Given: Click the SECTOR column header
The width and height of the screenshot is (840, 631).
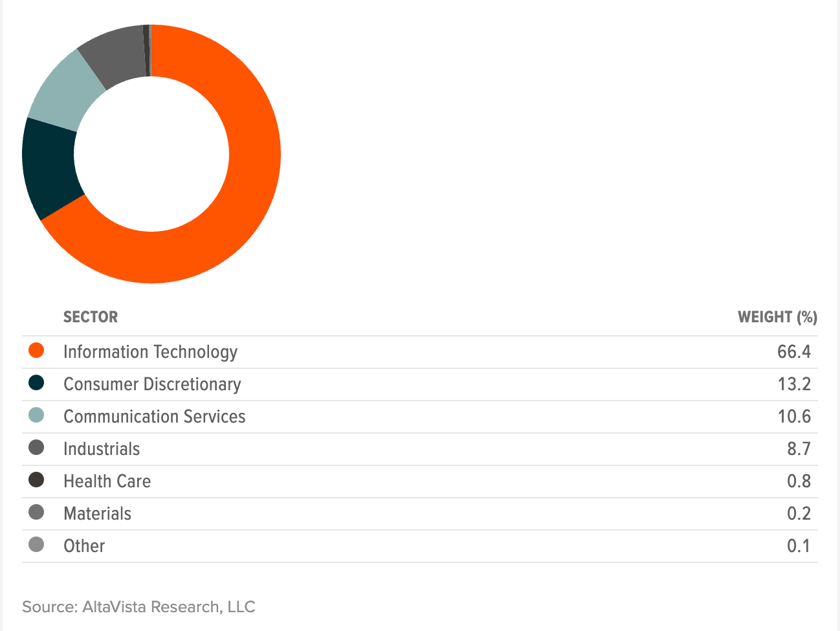Looking at the screenshot, I should (x=91, y=317).
